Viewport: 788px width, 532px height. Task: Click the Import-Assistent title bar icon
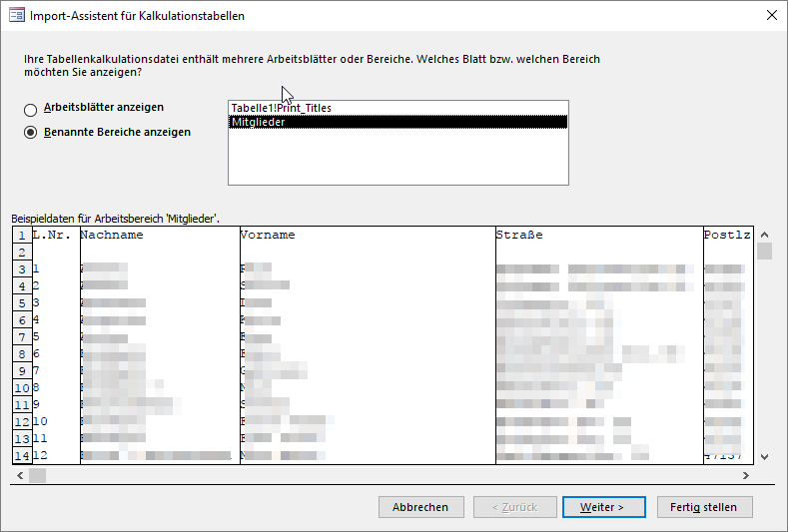point(16,15)
